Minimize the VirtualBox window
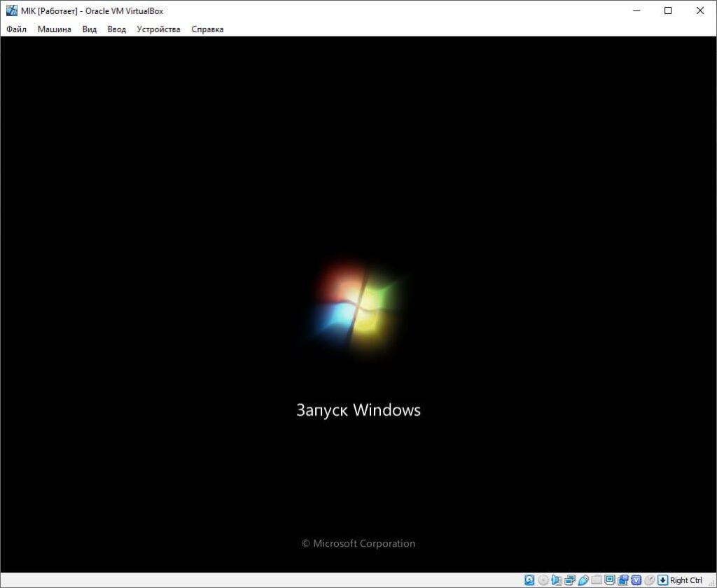This screenshot has height=588, width=717. (x=636, y=10)
